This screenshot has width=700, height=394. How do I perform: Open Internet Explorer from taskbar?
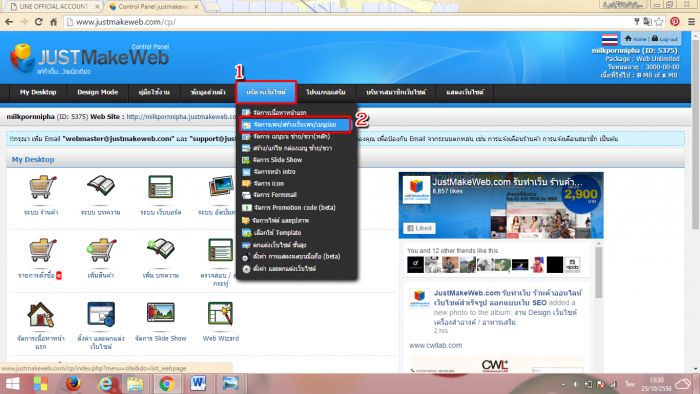click(x=105, y=384)
